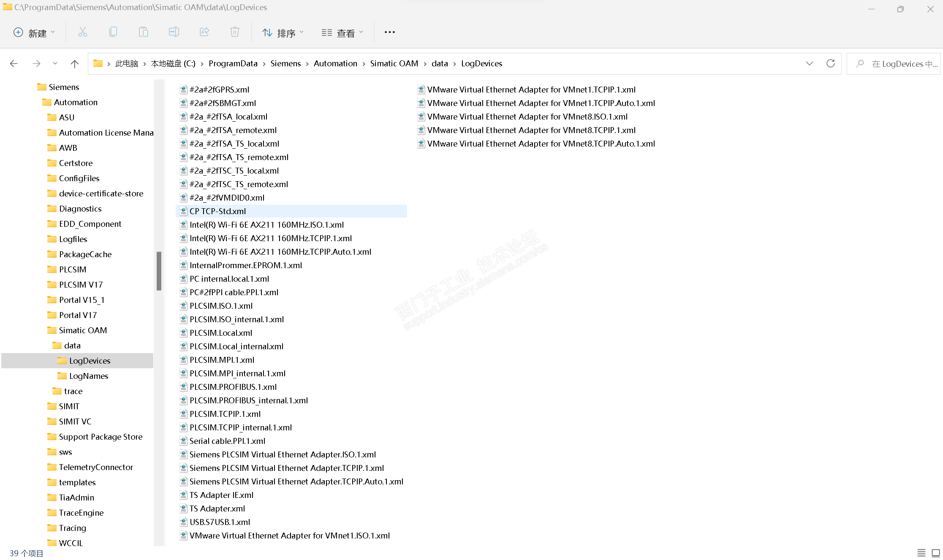Expand the address bar history dropdown
This screenshot has height=560, width=943.
click(x=809, y=63)
